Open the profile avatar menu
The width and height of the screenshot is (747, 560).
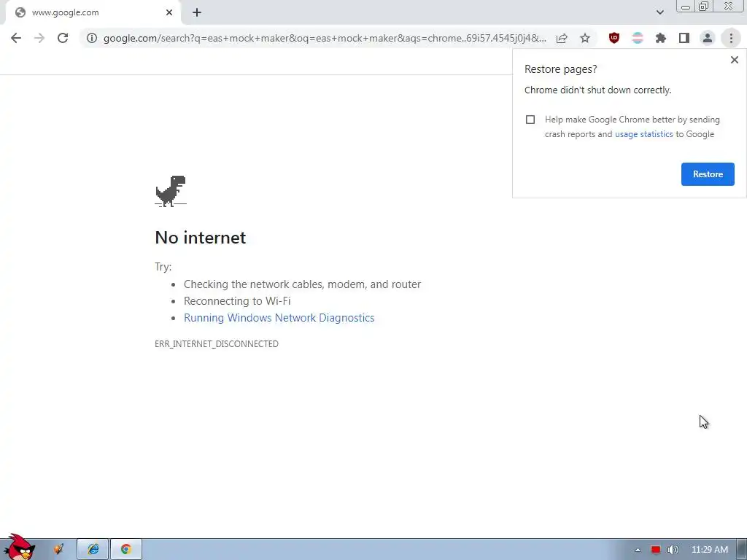[708, 38]
